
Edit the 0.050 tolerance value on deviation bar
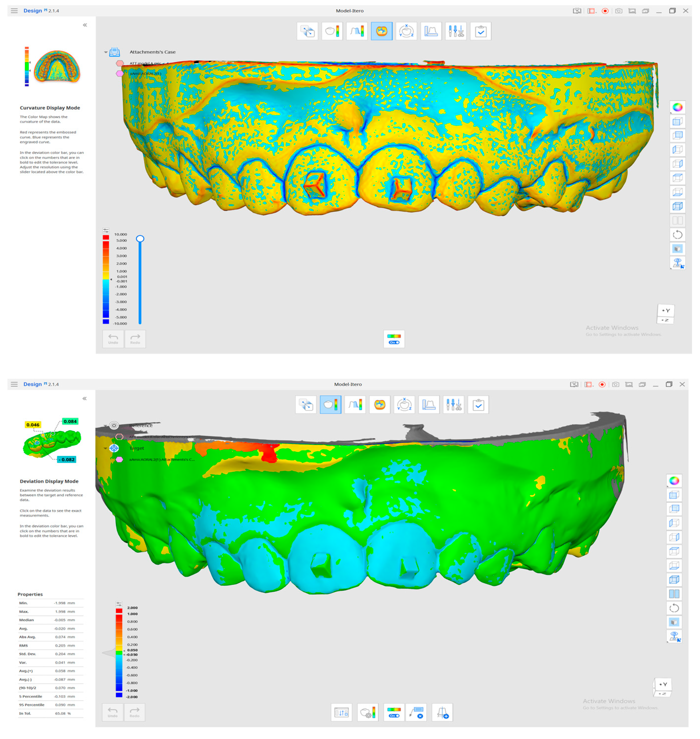pos(132,650)
